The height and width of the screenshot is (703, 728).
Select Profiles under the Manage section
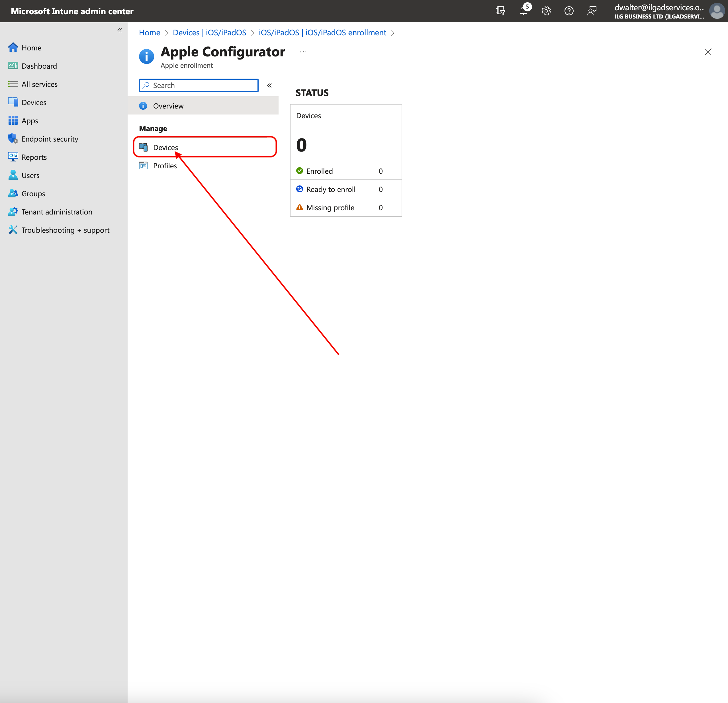[x=165, y=165]
